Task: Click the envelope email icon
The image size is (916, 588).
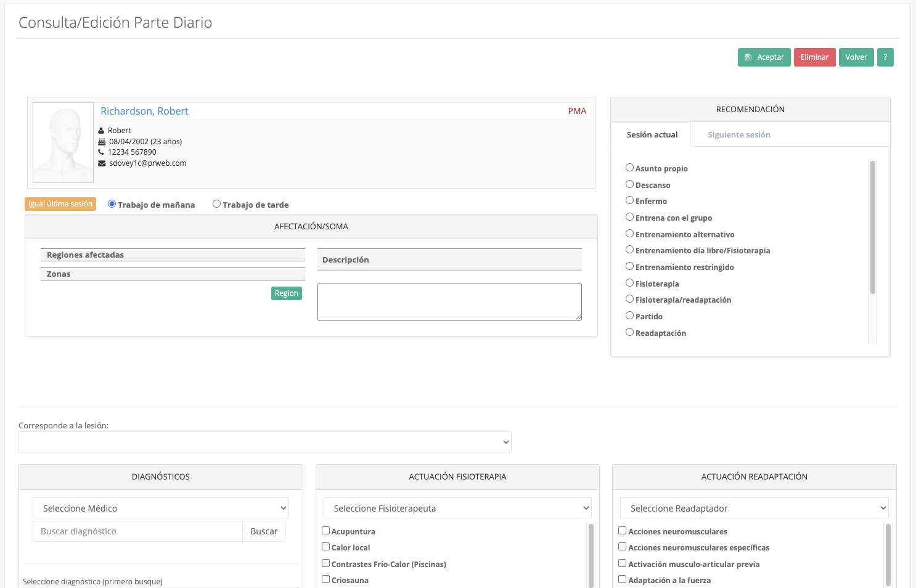Action: 102,163
